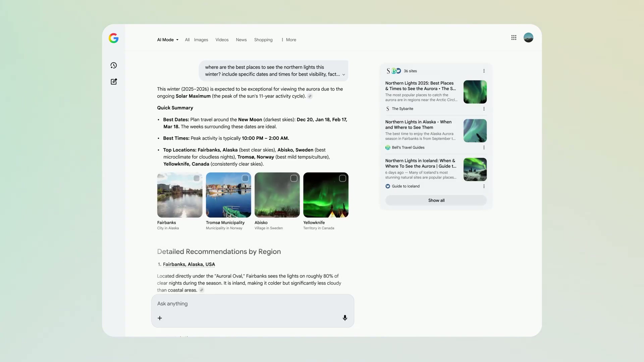644x362 pixels.
Task: Open the Google apps grid
Action: [x=514, y=38]
